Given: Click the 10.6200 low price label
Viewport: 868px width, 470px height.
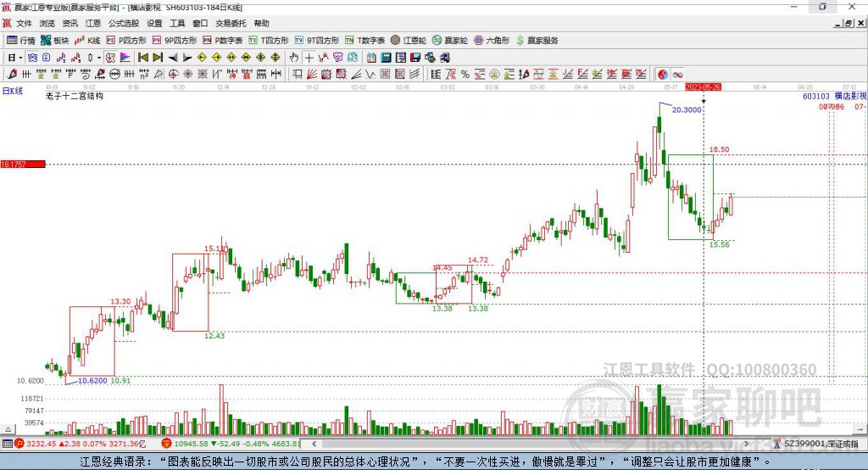Looking at the screenshot, I should click(92, 380).
